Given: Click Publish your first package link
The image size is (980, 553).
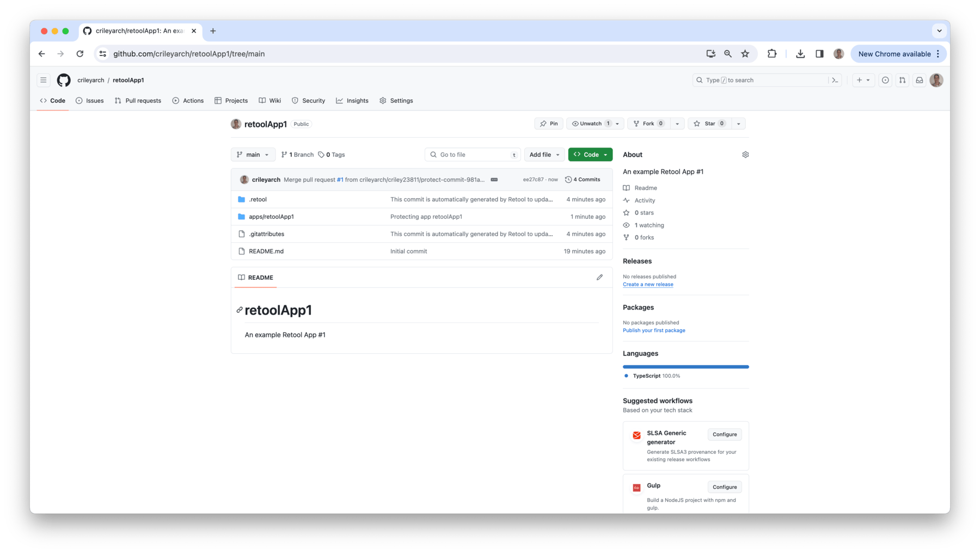Looking at the screenshot, I should (654, 330).
